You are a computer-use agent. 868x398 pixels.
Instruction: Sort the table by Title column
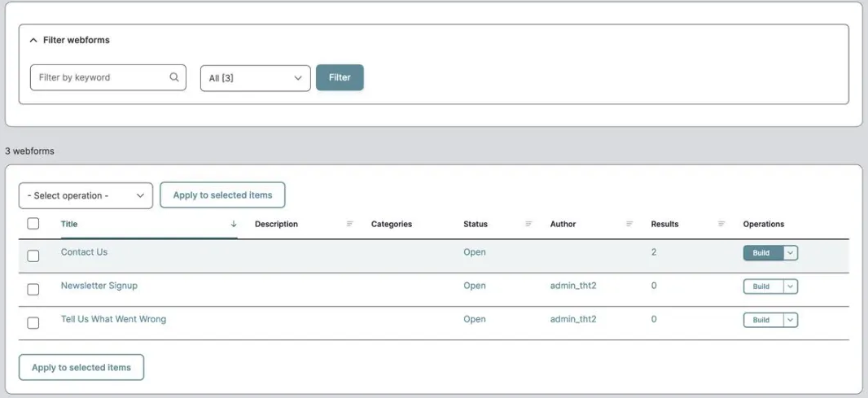[69, 224]
